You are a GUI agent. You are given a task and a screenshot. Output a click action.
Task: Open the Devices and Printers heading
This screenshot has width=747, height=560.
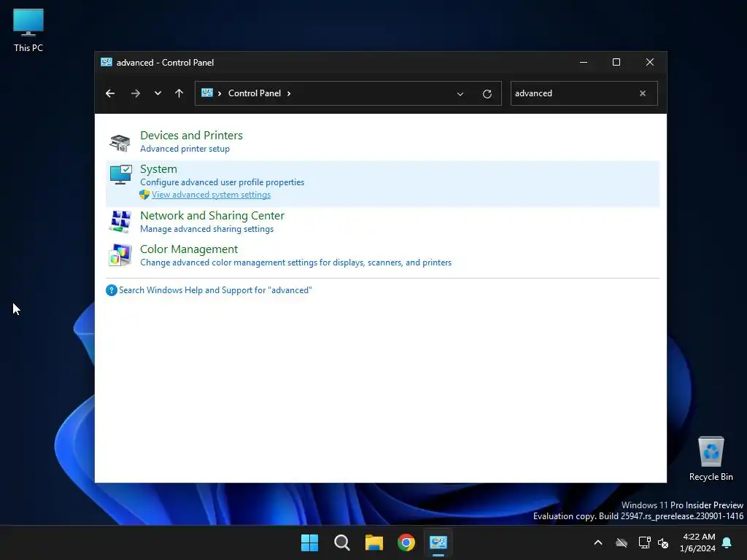pos(192,135)
